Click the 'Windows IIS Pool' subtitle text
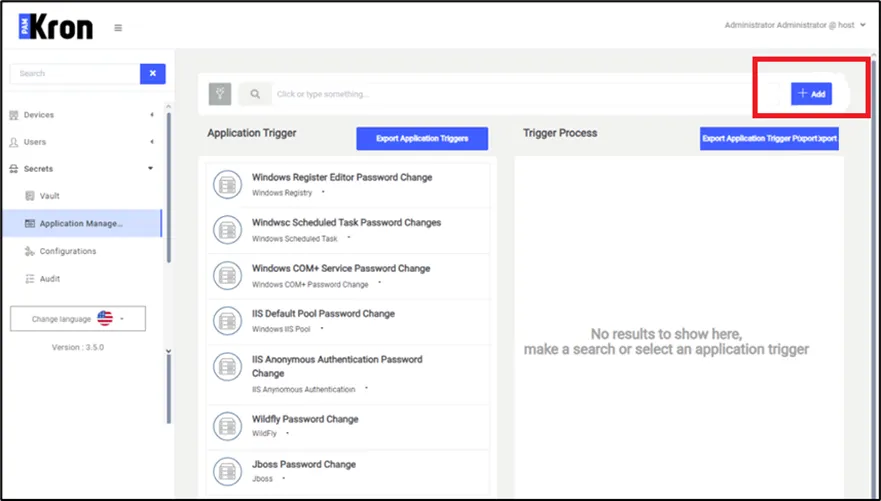This screenshot has width=881, height=501. tap(281, 329)
